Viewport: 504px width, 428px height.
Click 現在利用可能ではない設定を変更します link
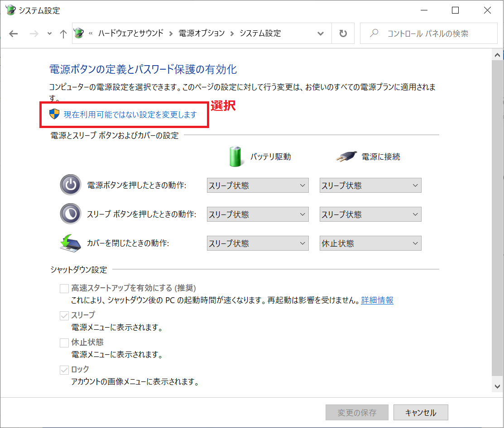[130, 114]
